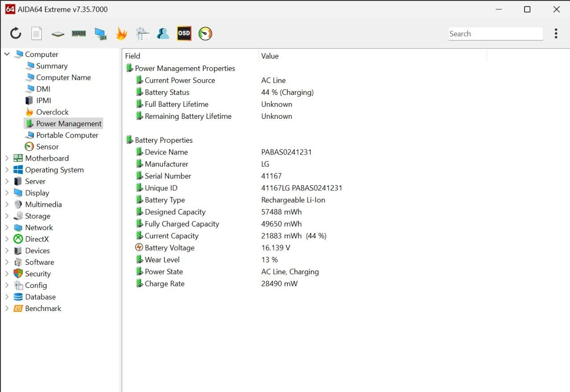This screenshot has height=392, width=570.
Task: Expand the Storage tree node
Action: 7,216
